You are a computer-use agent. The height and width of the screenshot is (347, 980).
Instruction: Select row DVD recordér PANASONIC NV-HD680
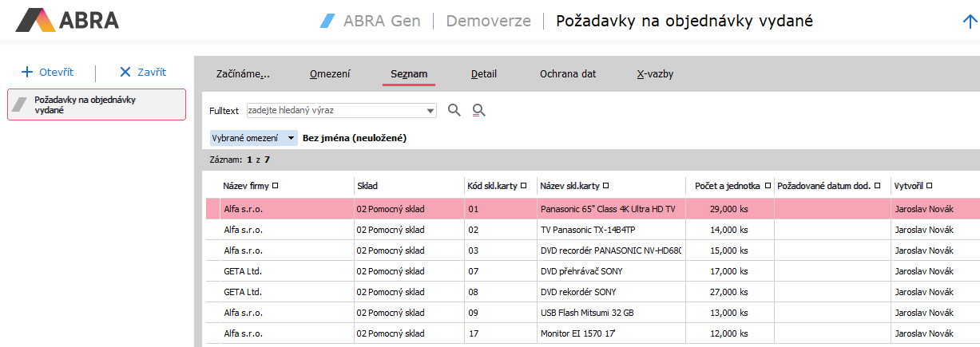[592, 250]
